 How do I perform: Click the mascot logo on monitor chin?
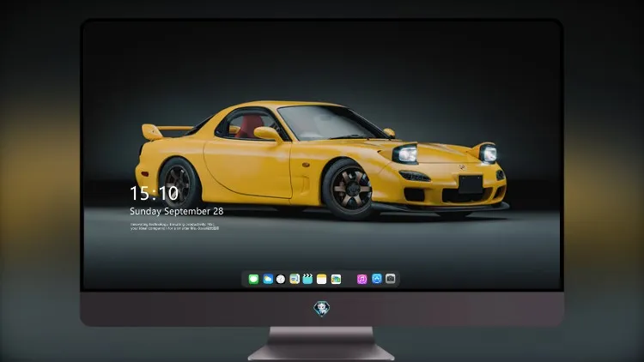point(322,309)
